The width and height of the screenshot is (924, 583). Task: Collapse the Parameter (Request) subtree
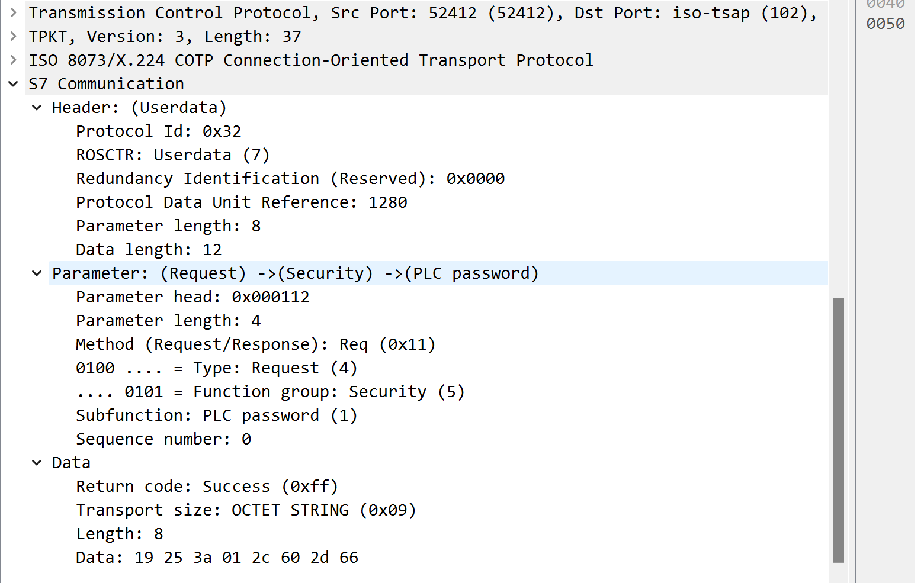tap(37, 273)
